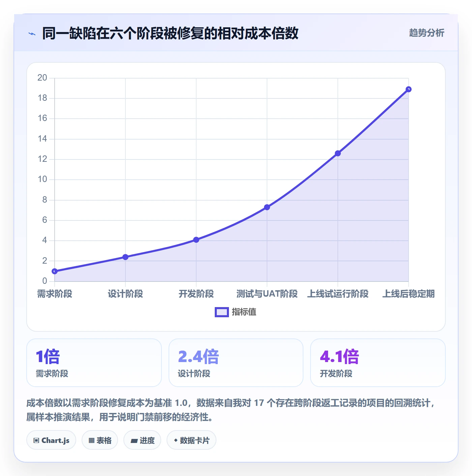Select the Chart.js tag chip
The height and width of the screenshot is (476, 472).
(x=51, y=440)
